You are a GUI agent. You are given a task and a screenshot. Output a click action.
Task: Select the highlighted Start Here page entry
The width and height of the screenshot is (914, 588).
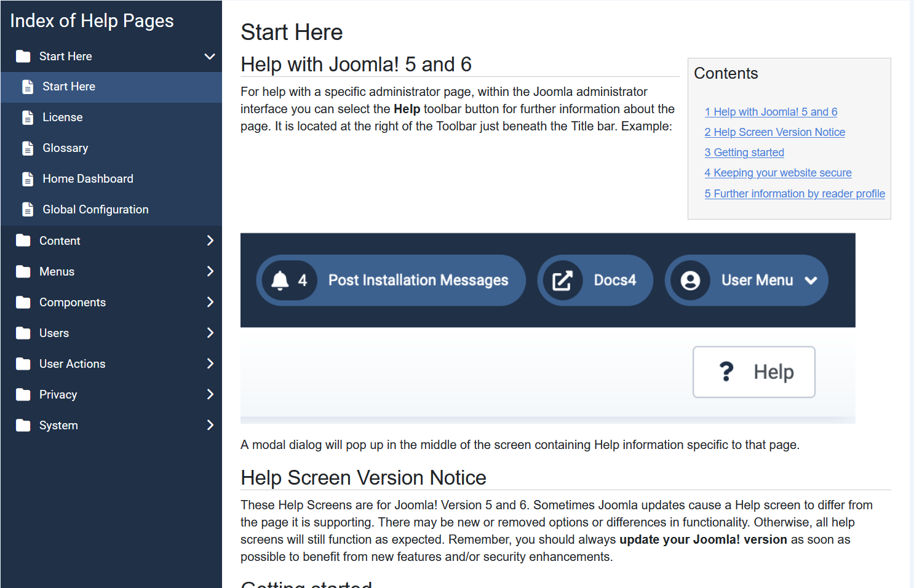pos(111,87)
